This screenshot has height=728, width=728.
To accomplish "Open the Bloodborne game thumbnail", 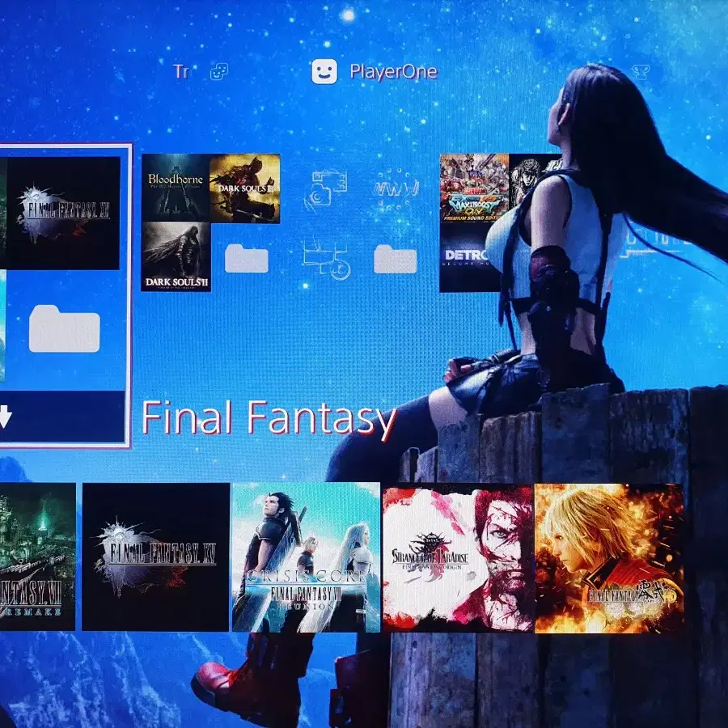I will [x=176, y=188].
